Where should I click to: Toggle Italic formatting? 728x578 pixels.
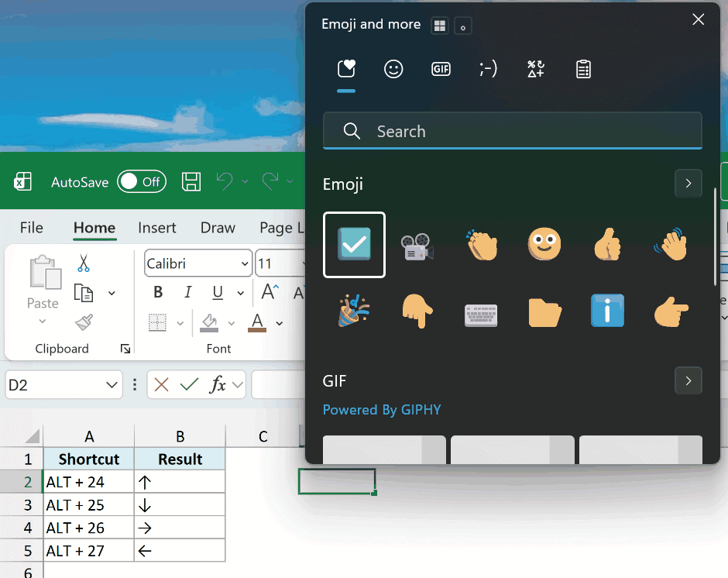tap(187, 292)
